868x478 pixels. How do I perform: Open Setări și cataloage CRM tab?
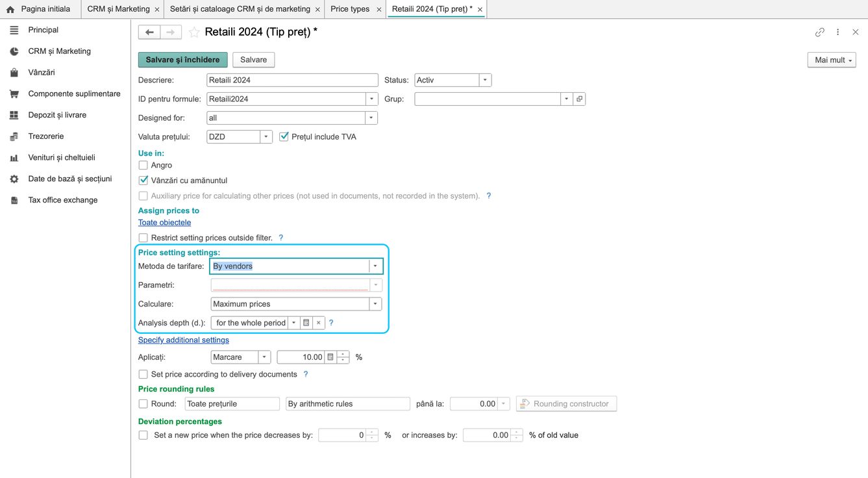coord(240,9)
